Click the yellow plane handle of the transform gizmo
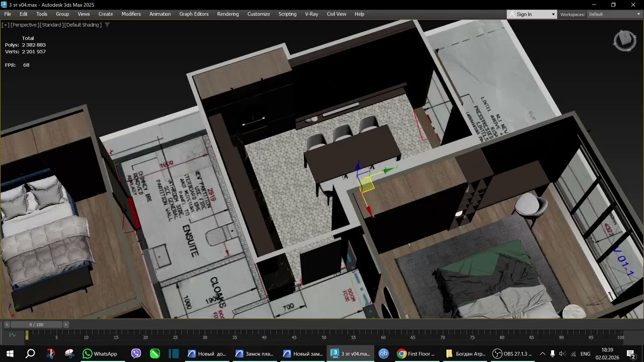Screen dimensions: 644x362 (x=368, y=185)
